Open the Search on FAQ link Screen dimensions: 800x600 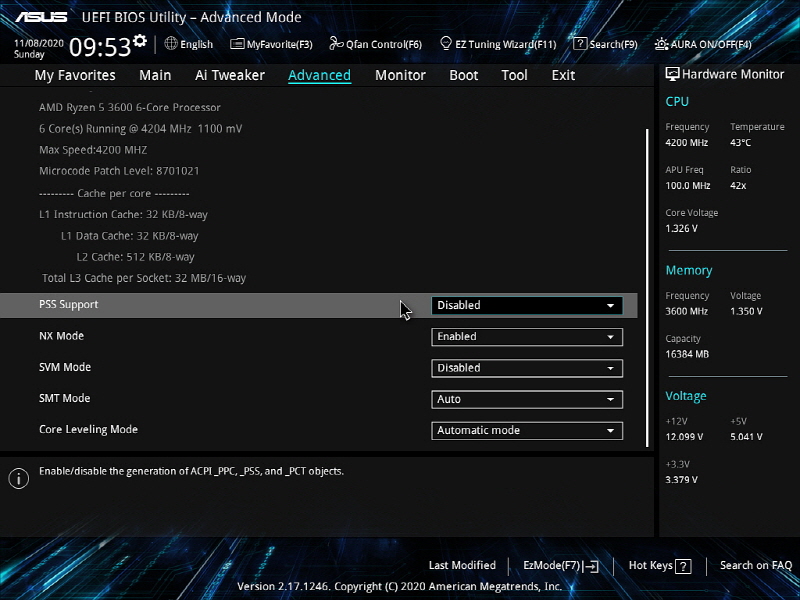pyautogui.click(x=756, y=565)
